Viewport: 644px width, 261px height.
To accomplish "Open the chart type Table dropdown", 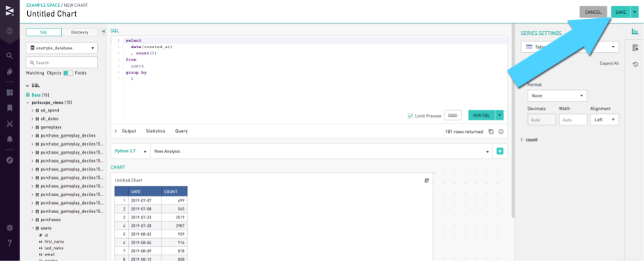I will 570,47.
